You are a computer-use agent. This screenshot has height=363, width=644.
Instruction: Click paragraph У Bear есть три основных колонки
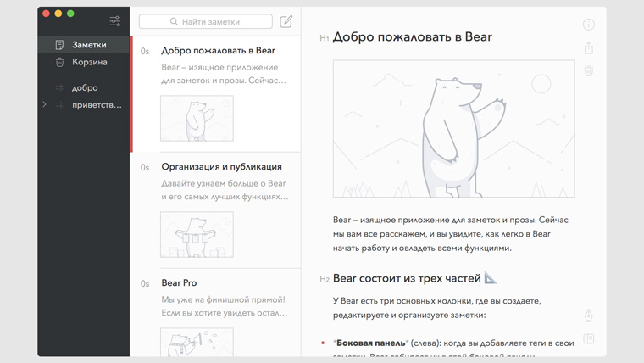(437, 308)
